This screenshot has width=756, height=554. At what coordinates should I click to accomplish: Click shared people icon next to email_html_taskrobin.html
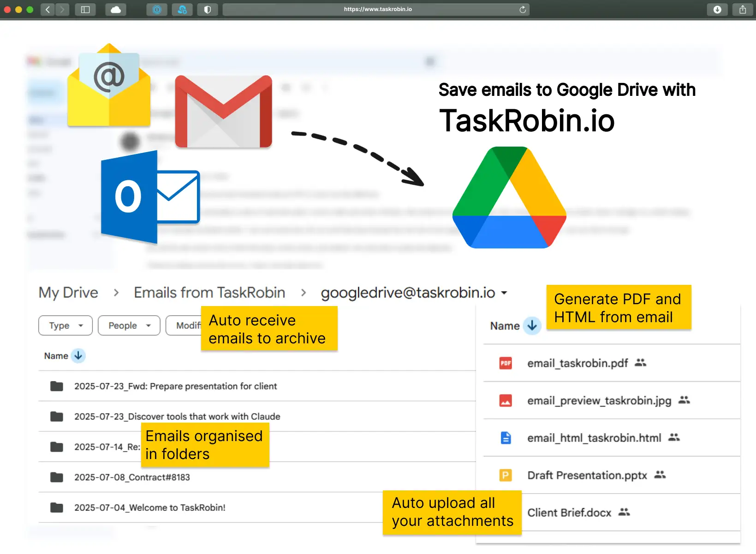(x=674, y=437)
